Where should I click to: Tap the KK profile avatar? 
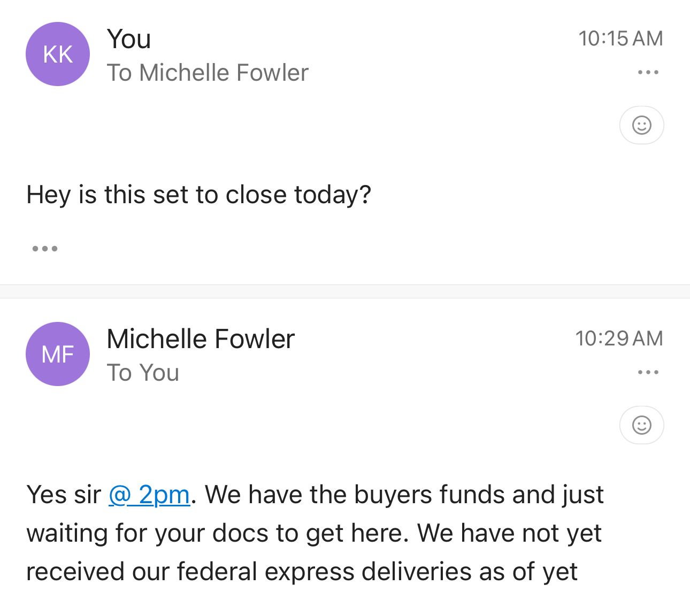[58, 54]
